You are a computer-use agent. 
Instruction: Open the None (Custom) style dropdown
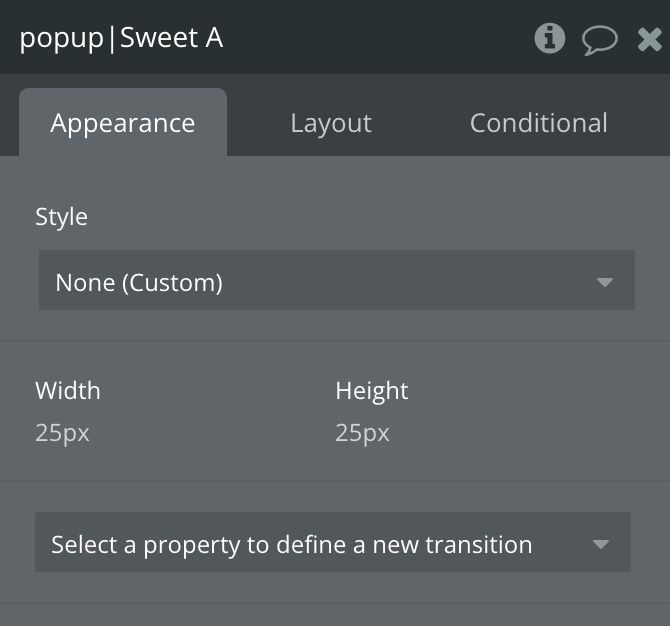tap(337, 280)
